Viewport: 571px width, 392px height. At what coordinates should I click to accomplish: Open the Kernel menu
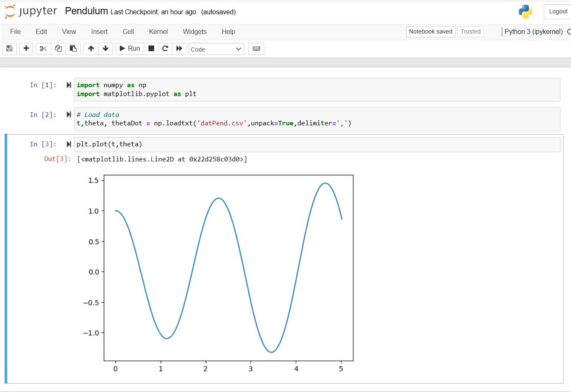(x=158, y=32)
